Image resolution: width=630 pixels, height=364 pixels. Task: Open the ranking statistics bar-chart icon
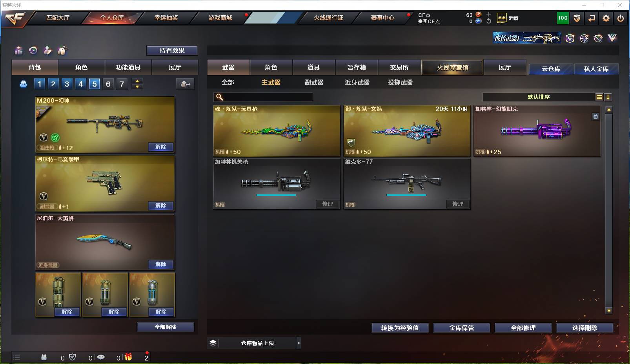[x=18, y=51]
